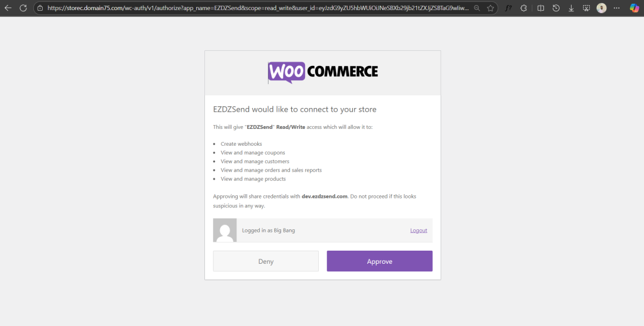This screenshot has width=644, height=326.
Task: Click the address bar URL field
Action: 252,8
